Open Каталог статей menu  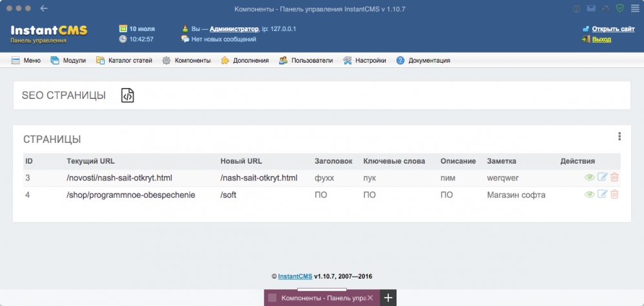point(124,60)
